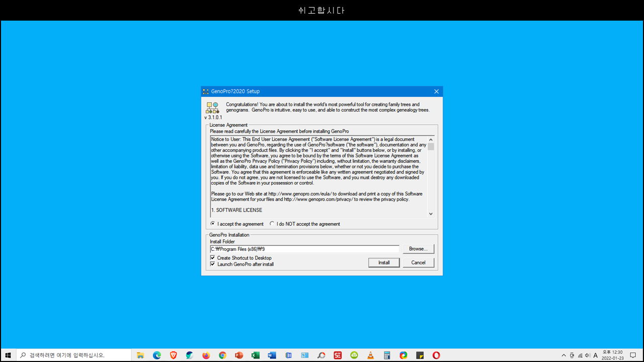This screenshot has width=644, height=362.
Task: Open File Explorer from the taskbar
Action: coord(140,355)
